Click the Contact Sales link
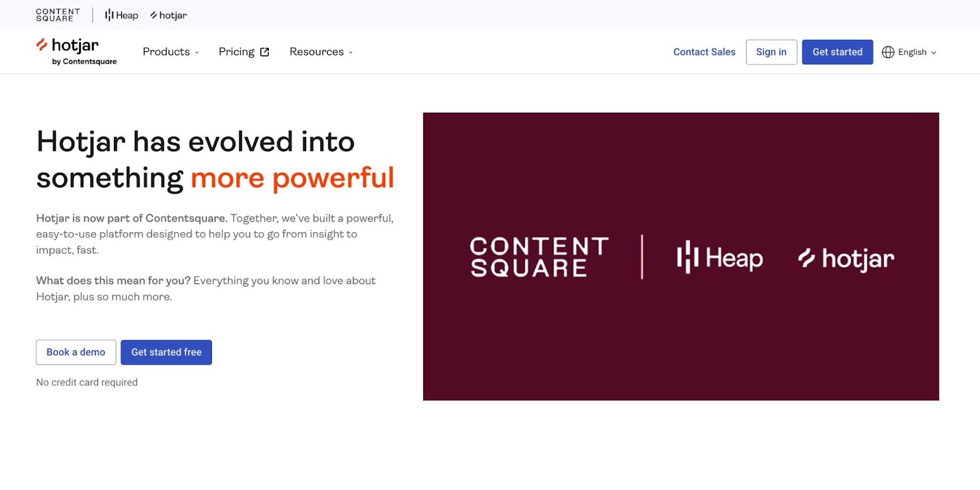 [x=704, y=52]
